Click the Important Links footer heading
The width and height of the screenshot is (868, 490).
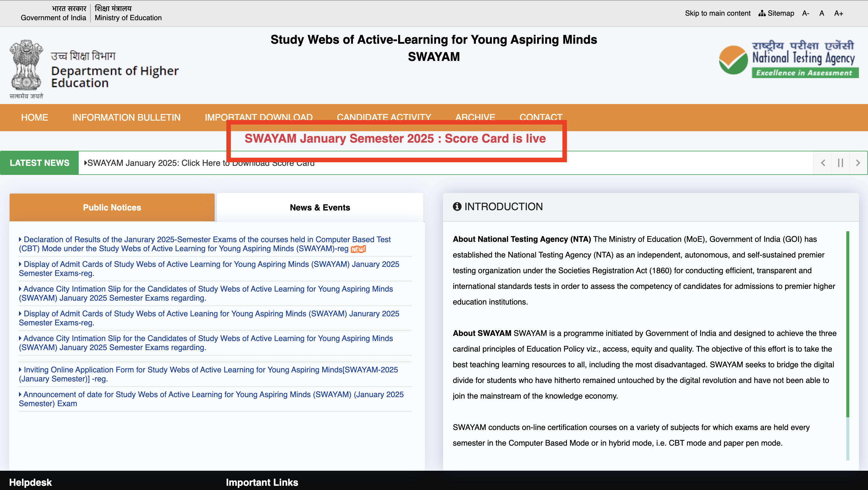[262, 482]
